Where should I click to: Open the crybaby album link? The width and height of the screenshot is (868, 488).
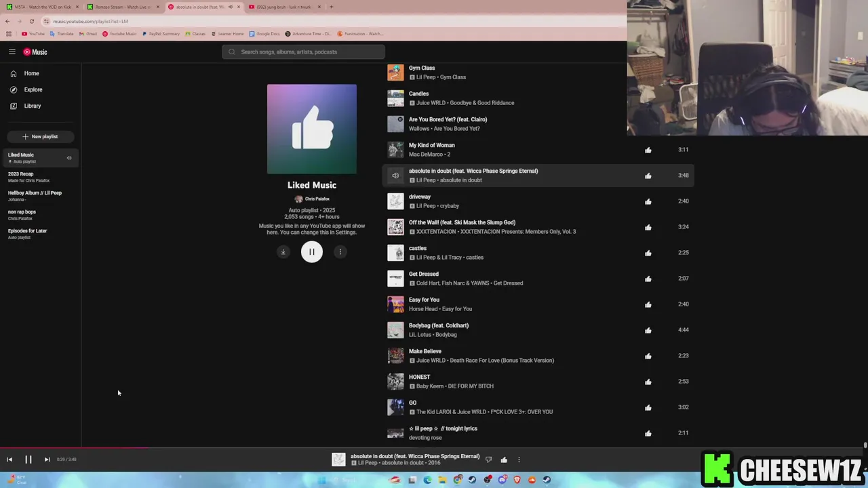click(x=449, y=206)
